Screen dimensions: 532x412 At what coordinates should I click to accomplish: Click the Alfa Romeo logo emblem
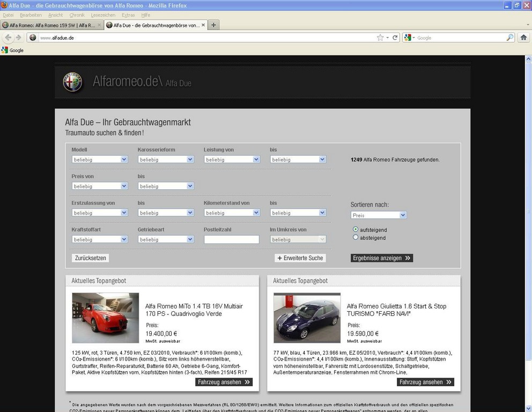[x=72, y=82]
